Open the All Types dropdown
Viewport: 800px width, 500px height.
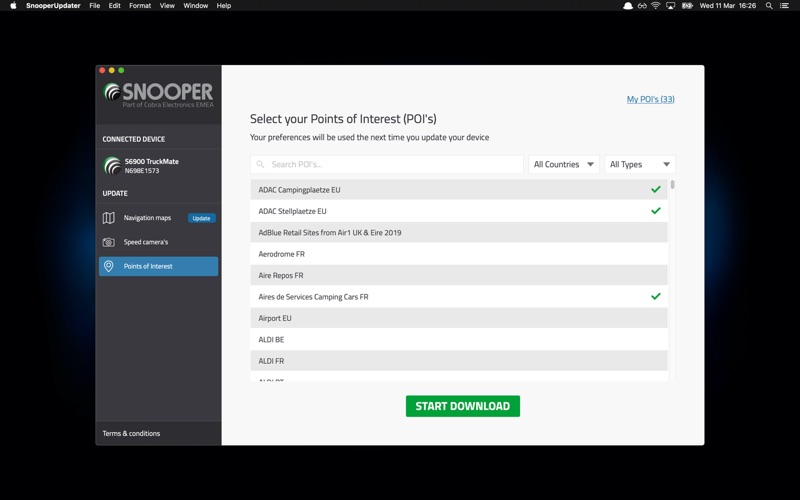pos(640,164)
